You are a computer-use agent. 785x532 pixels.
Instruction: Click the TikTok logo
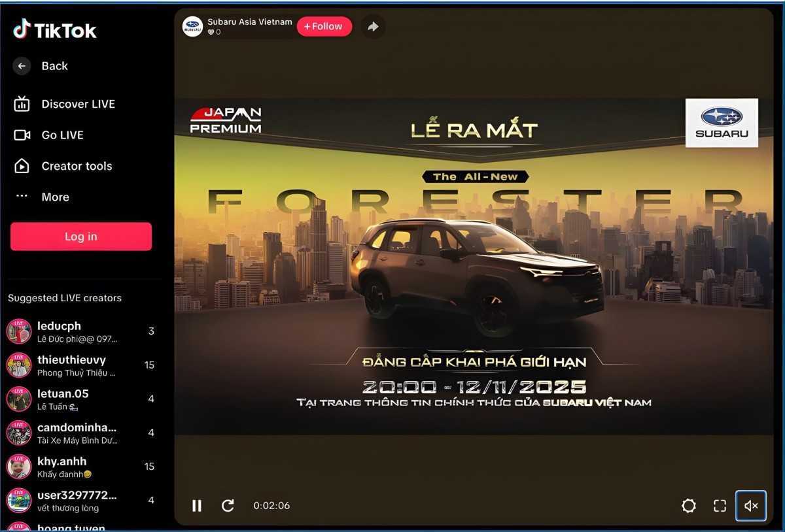tap(54, 29)
